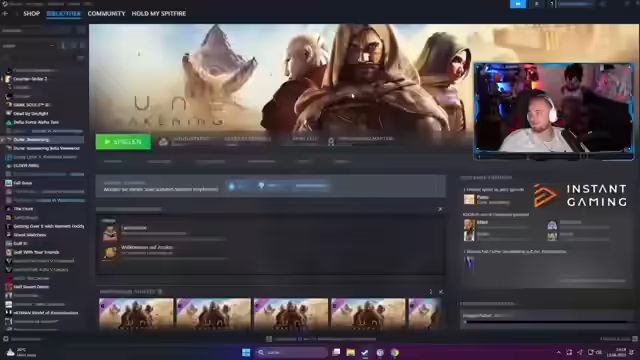Select Dead by Daylight in the library
Screen dimensions: 640x360
(x=31, y=113)
